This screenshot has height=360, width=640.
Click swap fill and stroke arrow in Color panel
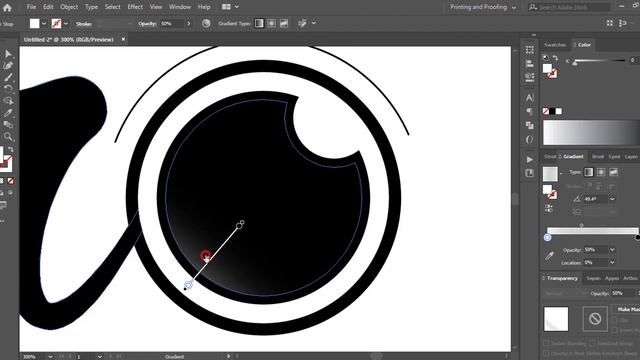[x=555, y=58]
